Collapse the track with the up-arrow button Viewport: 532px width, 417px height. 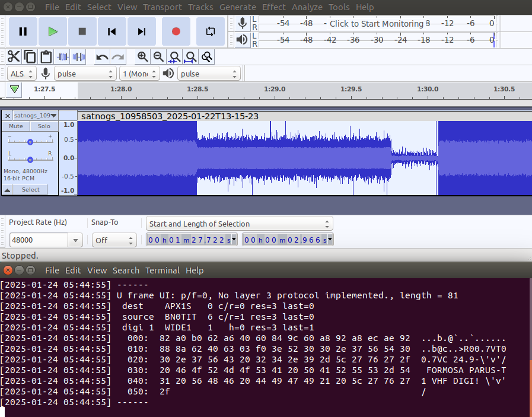coord(7,190)
